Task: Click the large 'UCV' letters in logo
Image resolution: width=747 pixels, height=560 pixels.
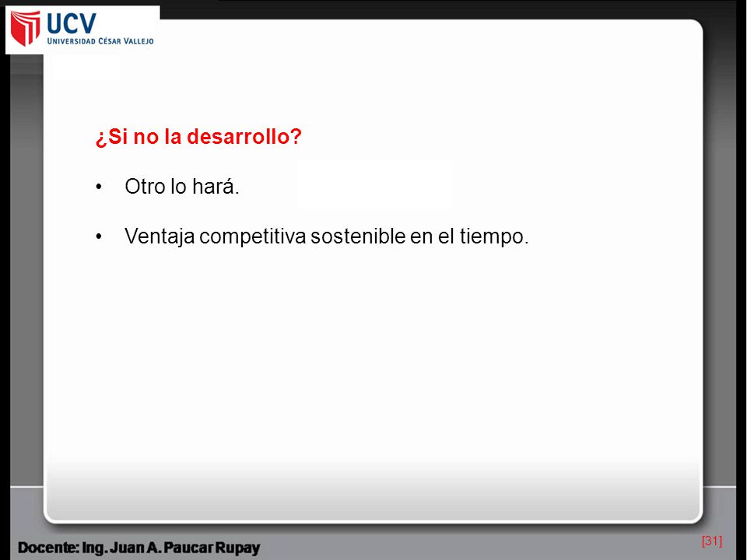Action: [72, 23]
